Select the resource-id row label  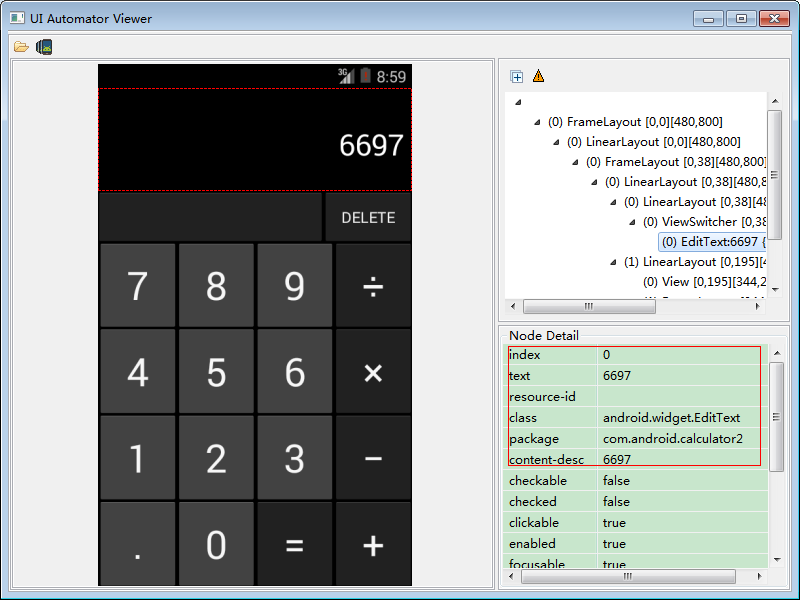(542, 397)
